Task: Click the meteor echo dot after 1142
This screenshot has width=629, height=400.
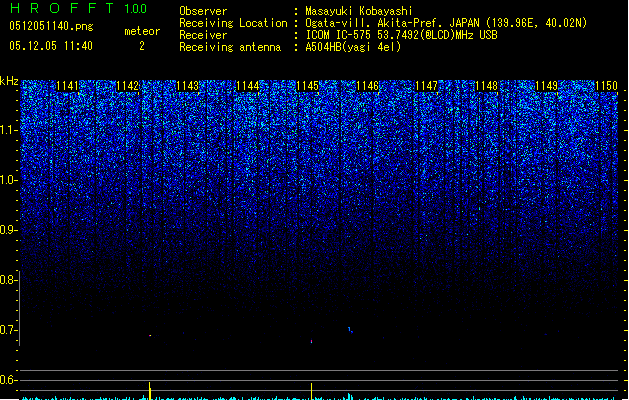Action: [150, 335]
